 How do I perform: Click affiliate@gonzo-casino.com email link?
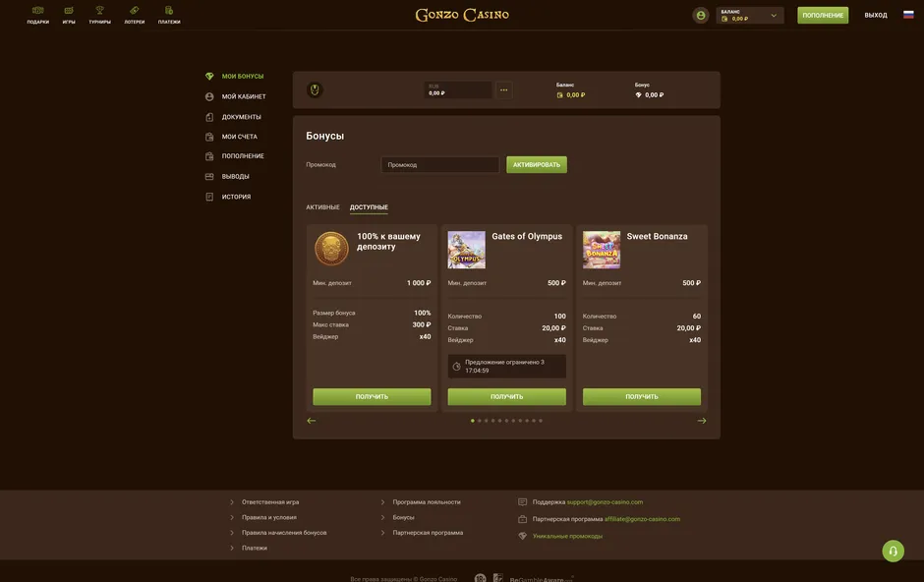pyautogui.click(x=642, y=519)
